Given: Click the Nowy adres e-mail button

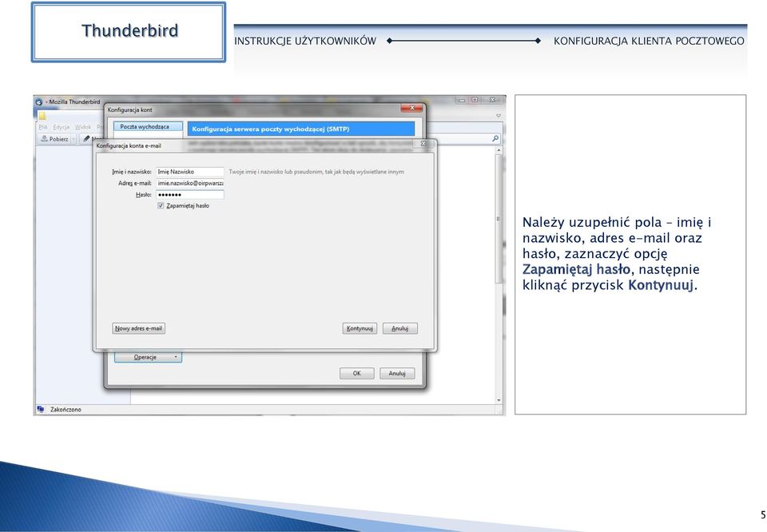Looking at the screenshot, I should pyautogui.click(x=138, y=328).
